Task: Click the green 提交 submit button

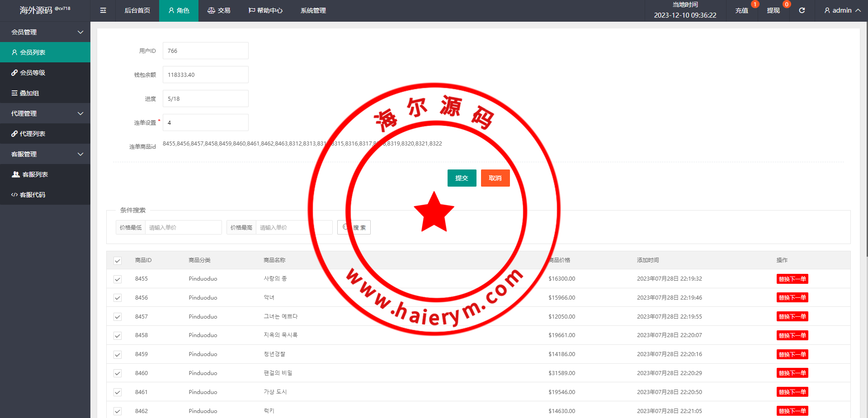Action: 462,178
